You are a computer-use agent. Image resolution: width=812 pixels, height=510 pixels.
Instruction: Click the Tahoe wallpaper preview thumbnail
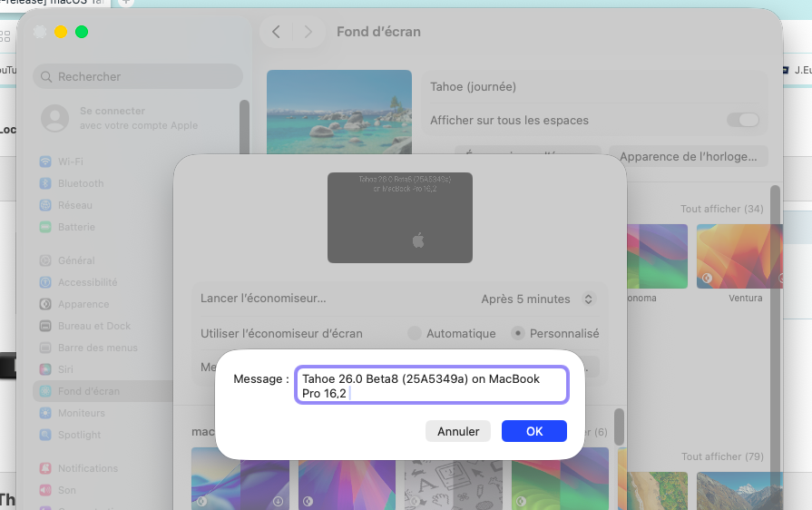point(339,112)
